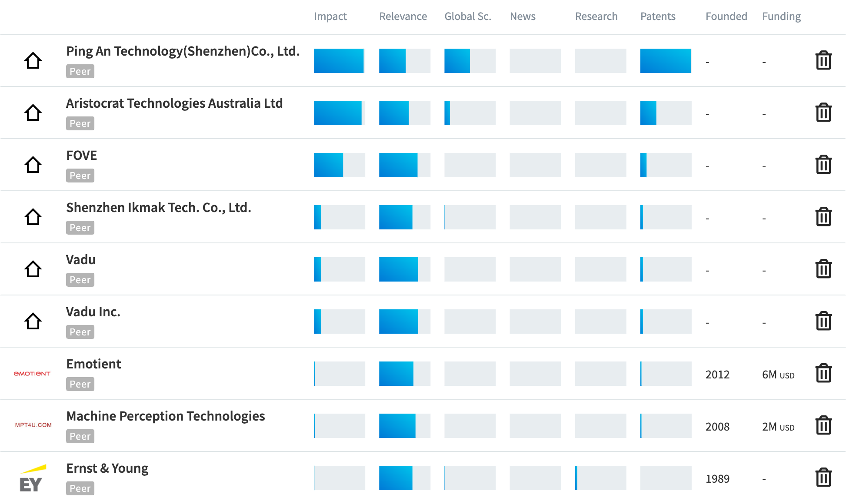846x504 pixels.
Task: Open Machine Perception Technologies company name
Action: pyautogui.click(x=165, y=416)
